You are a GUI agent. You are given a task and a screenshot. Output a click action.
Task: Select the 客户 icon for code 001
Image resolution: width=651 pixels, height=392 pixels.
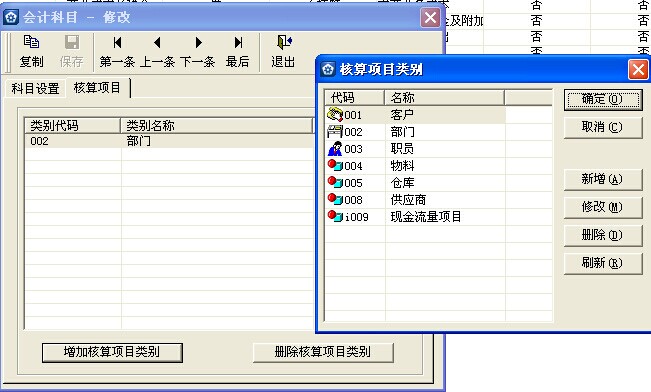coord(335,114)
